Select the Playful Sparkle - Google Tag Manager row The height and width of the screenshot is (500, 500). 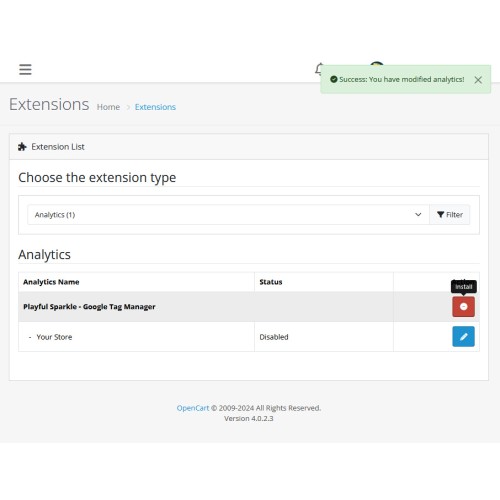coord(249,307)
